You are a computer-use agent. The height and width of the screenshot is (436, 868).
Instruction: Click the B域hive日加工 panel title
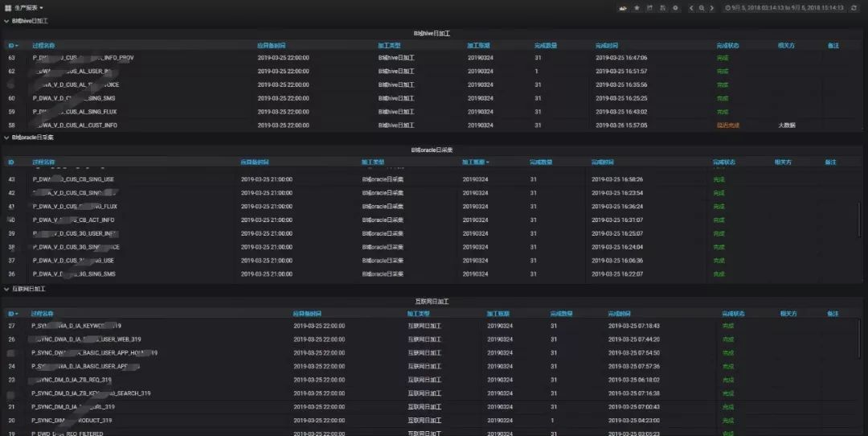click(432, 33)
